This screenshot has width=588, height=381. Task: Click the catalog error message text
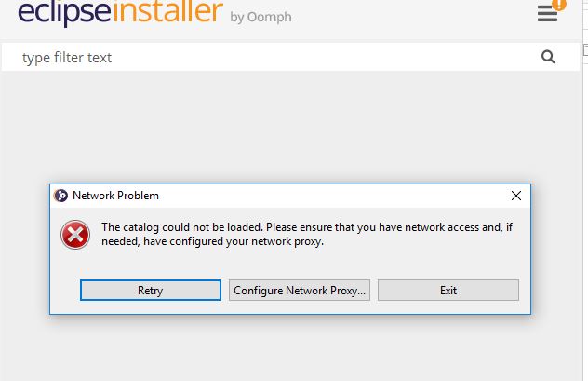pyautogui.click(x=307, y=234)
